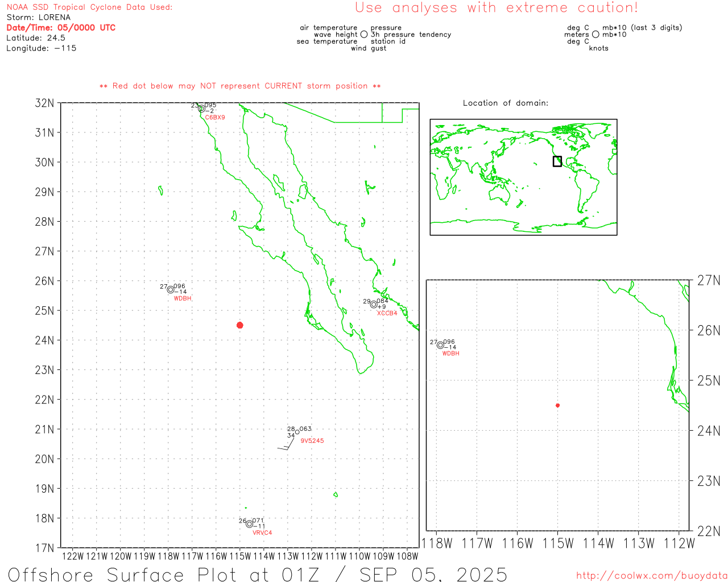Click the 9V5245 station label
This screenshot has width=728, height=582.
[312, 440]
